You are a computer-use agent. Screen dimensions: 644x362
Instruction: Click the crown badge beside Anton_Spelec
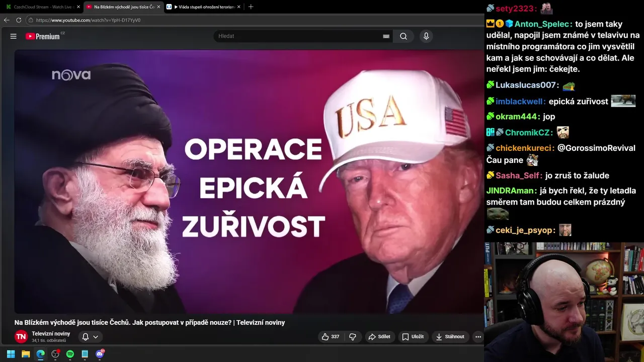click(x=491, y=24)
